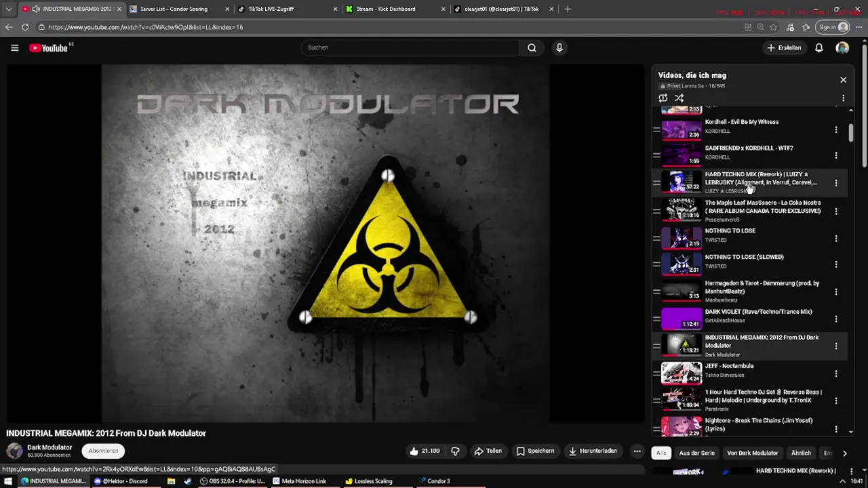
Task: Open options for 'SADFRIENDD x KORDHELL - WTF?'
Action: 835,155
